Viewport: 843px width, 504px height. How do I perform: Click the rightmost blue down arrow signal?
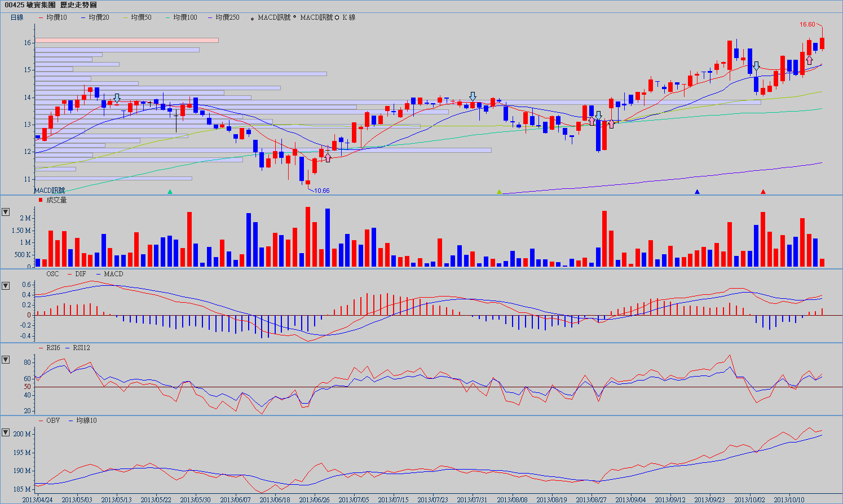(x=756, y=67)
